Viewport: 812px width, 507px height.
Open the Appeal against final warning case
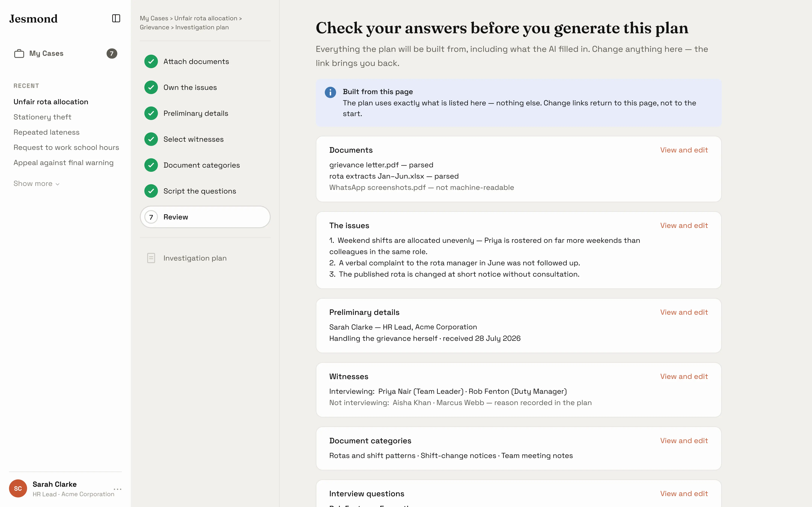point(63,163)
